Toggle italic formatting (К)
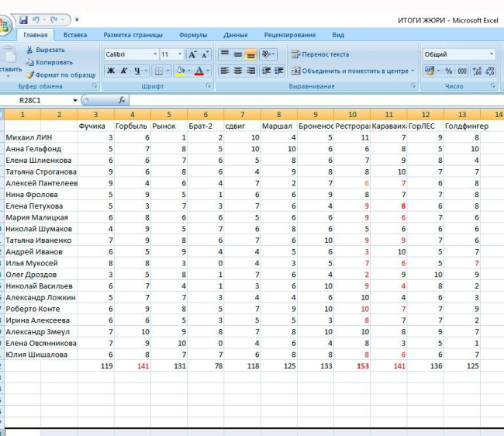The image size is (504, 436). click(123, 71)
